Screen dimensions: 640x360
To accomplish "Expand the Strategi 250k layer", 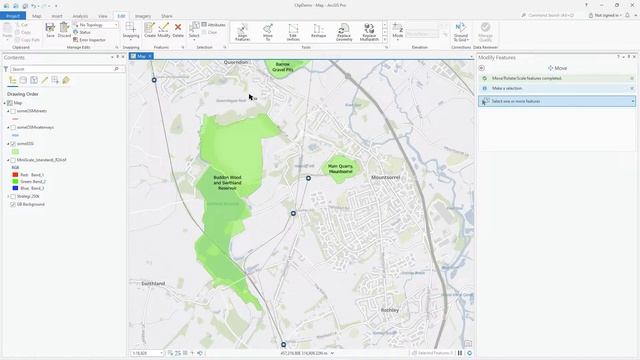I will [8, 196].
